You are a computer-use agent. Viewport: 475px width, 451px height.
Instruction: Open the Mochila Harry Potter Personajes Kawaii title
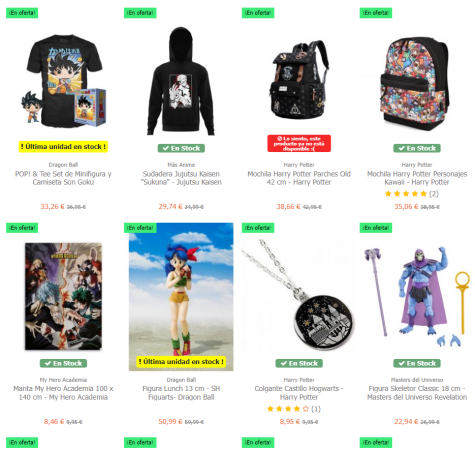point(417,178)
